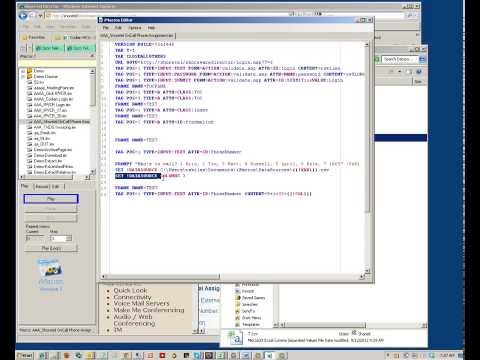Open the Quick Look link on web page

pyautogui.click(x=130, y=290)
